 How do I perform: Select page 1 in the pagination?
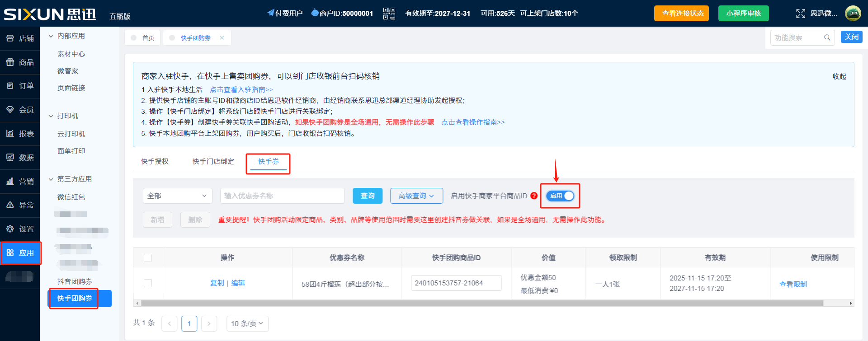[x=189, y=323]
